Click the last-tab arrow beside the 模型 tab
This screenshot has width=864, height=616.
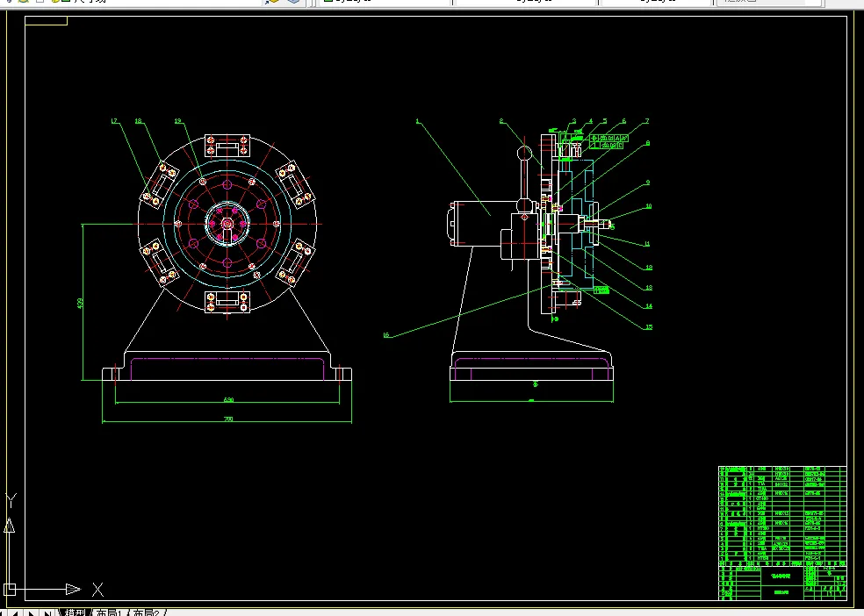[x=48, y=612]
